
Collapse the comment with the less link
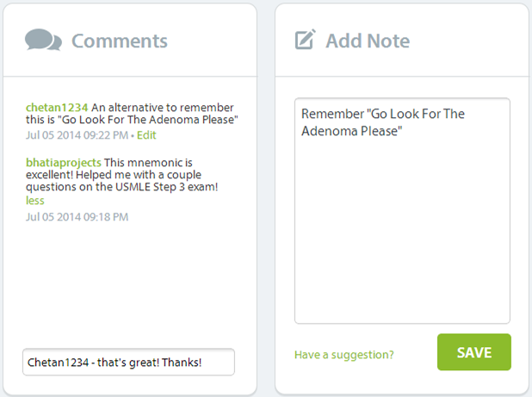coord(35,201)
